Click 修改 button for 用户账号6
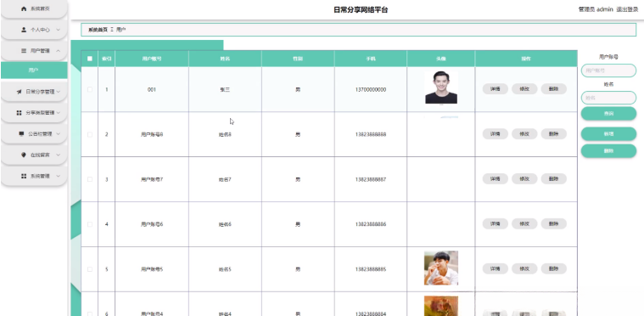This screenshot has height=316, width=644. 524,224
